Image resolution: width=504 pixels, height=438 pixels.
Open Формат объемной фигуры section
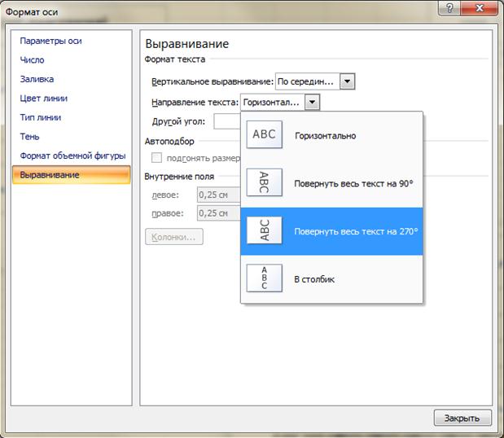pos(72,155)
